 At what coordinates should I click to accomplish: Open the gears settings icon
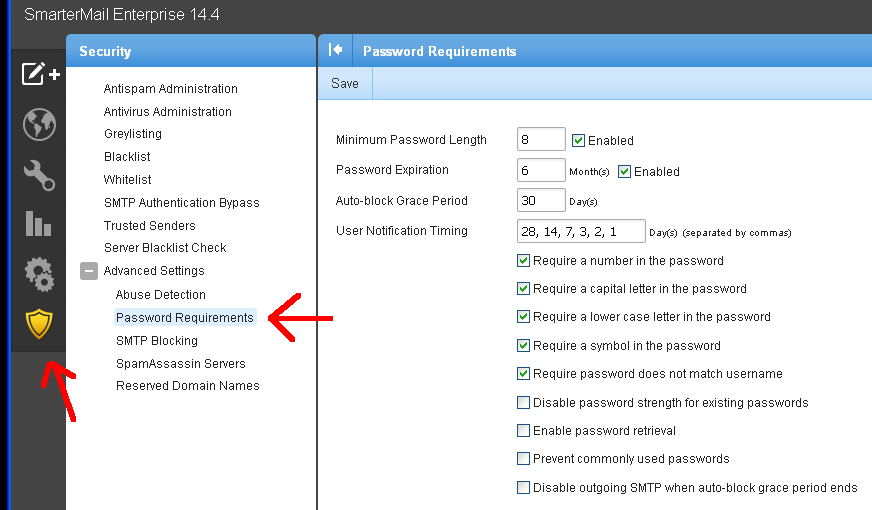pyautogui.click(x=39, y=274)
